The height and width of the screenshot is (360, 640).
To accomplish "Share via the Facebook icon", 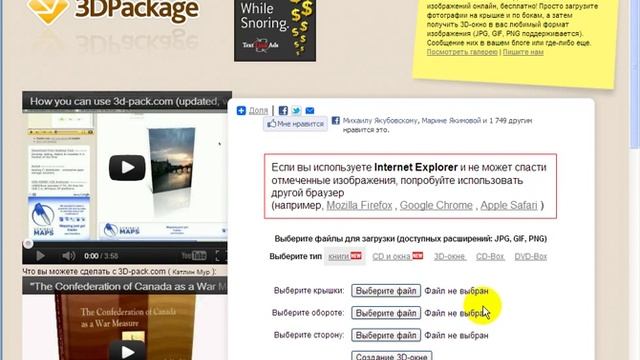I will coord(283,111).
